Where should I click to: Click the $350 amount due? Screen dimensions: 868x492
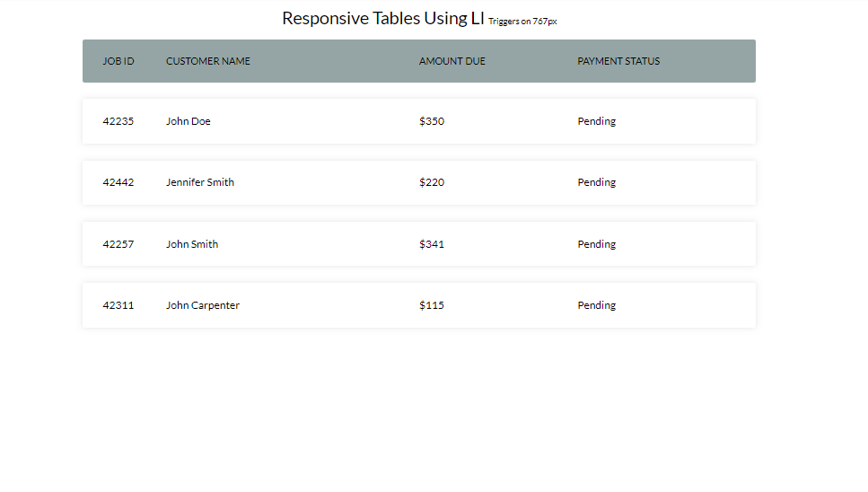[x=432, y=121]
